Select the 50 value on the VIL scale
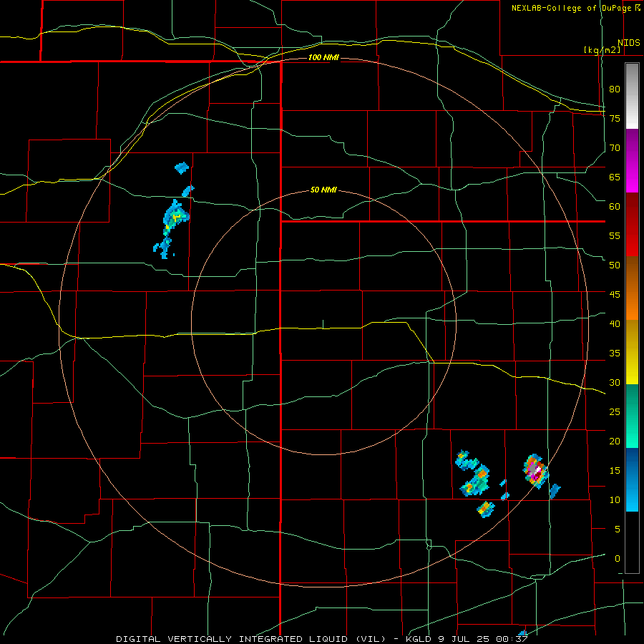 pyautogui.click(x=615, y=265)
